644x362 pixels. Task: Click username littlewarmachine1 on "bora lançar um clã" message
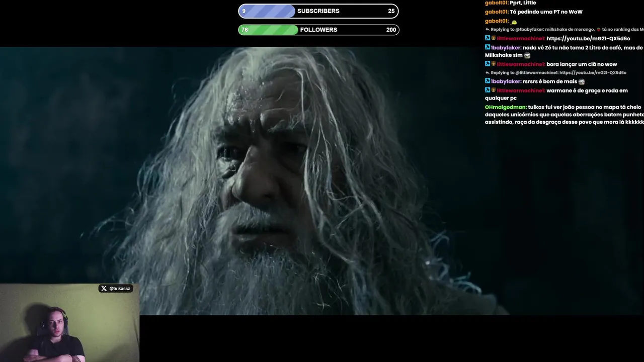521,64
